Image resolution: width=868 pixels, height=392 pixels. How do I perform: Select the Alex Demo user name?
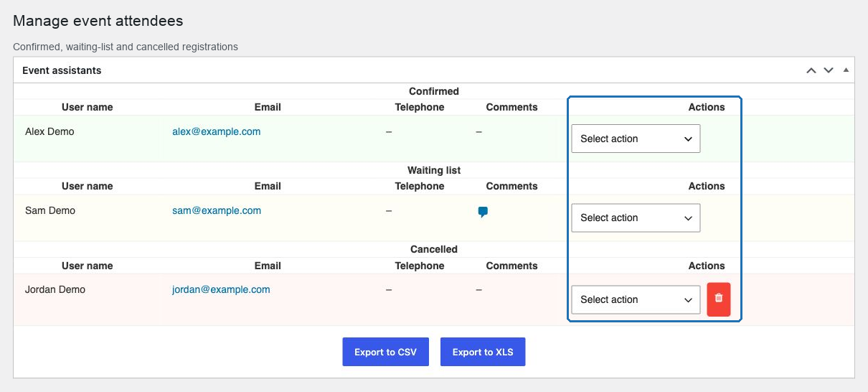(x=49, y=131)
